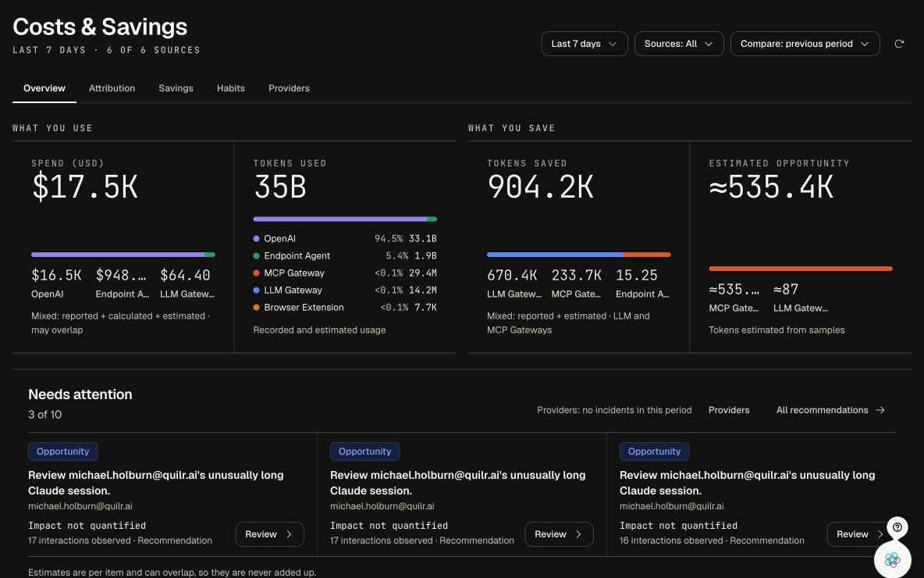Click the ≈87 LLM Gateway opportunity figure
924x578 pixels.
tap(786, 289)
